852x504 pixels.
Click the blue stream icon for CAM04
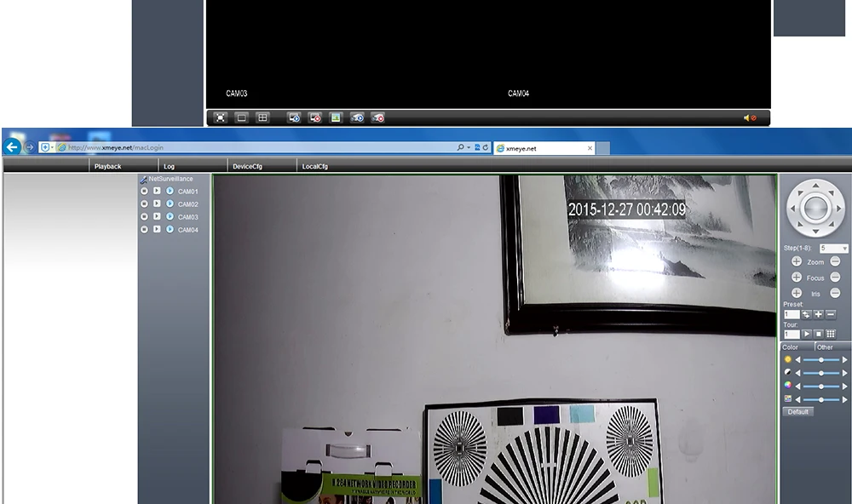170,229
